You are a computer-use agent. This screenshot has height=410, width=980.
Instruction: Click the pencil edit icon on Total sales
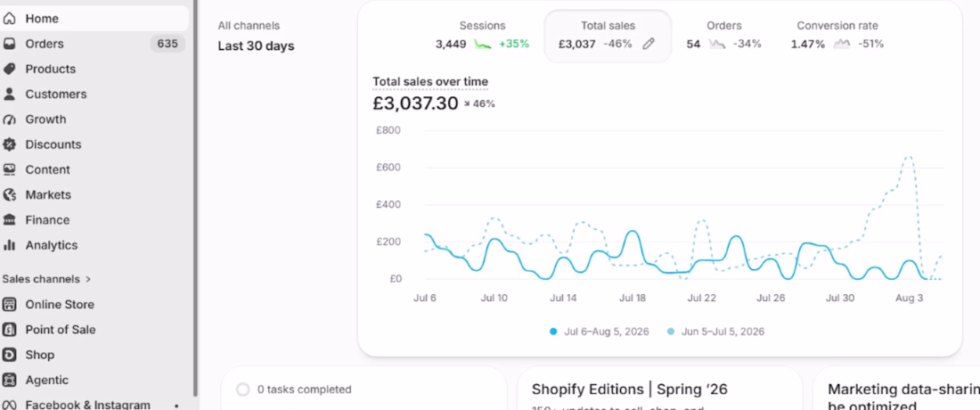pos(649,44)
